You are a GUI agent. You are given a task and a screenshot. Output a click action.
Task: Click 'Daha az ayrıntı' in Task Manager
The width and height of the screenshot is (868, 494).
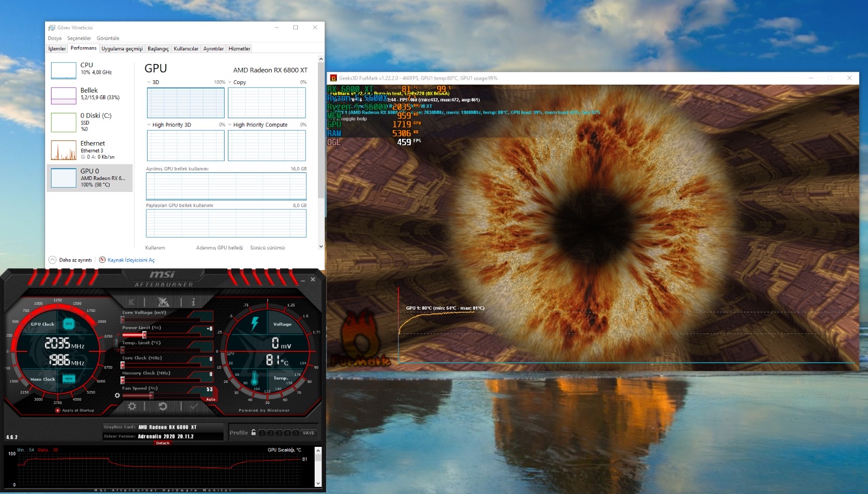(75, 260)
